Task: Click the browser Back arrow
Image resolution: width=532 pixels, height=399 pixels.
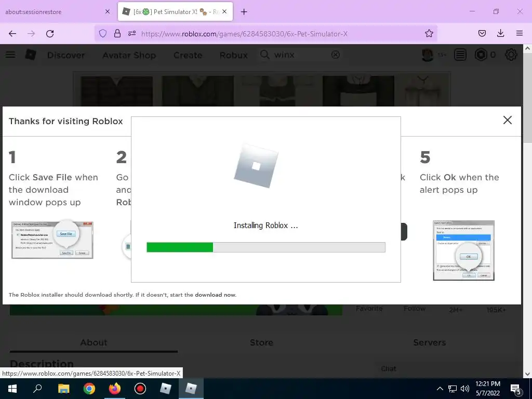Action: tap(12, 34)
